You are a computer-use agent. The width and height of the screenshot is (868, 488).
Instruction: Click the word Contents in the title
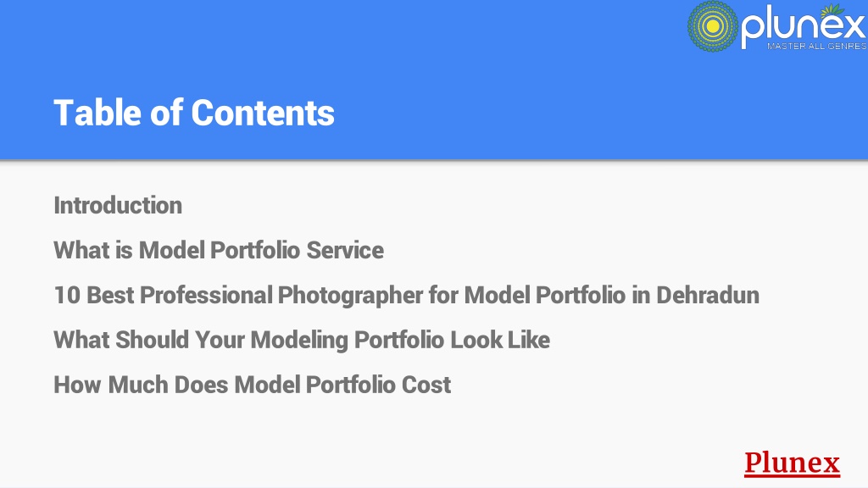point(263,113)
